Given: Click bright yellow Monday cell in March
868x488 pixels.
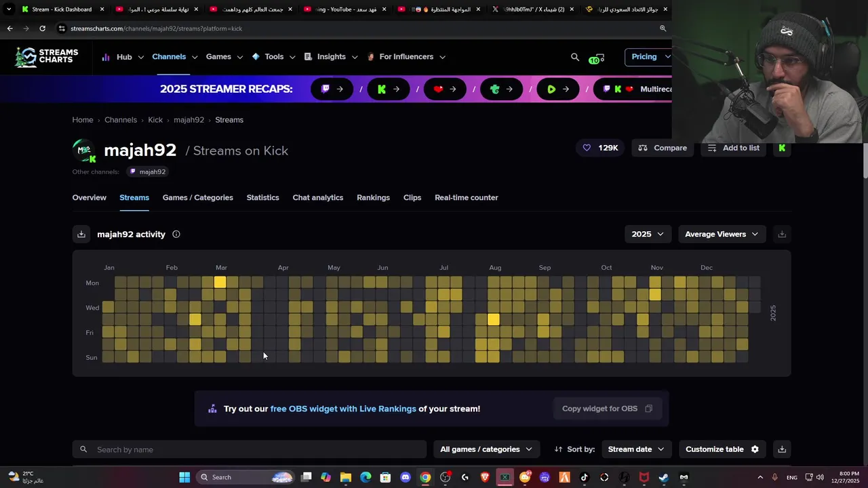Looking at the screenshot, I should point(220,283).
